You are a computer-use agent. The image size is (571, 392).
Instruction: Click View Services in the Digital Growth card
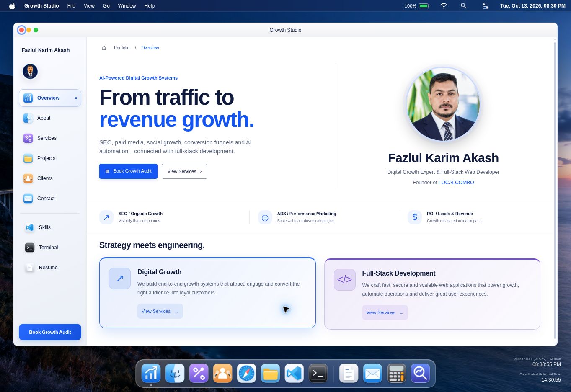(x=160, y=311)
